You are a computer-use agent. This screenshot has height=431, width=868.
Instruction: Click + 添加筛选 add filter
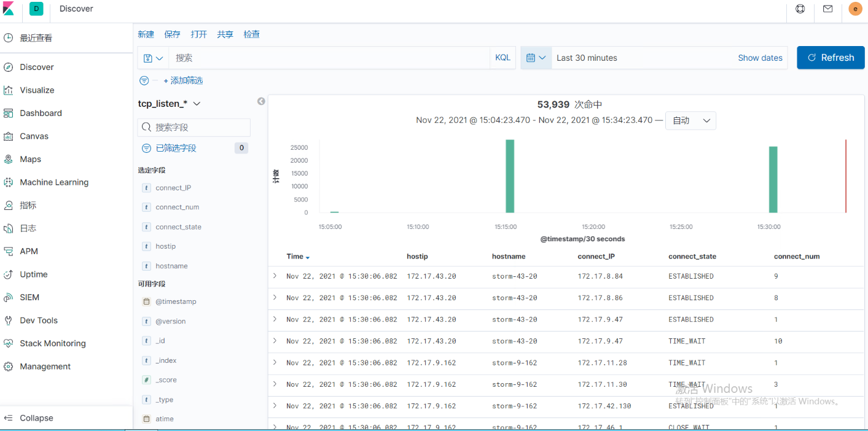tap(183, 80)
